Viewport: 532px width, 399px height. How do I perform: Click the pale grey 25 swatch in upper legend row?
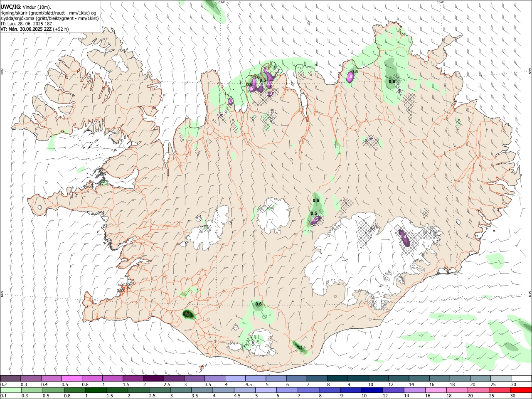coord(500,378)
